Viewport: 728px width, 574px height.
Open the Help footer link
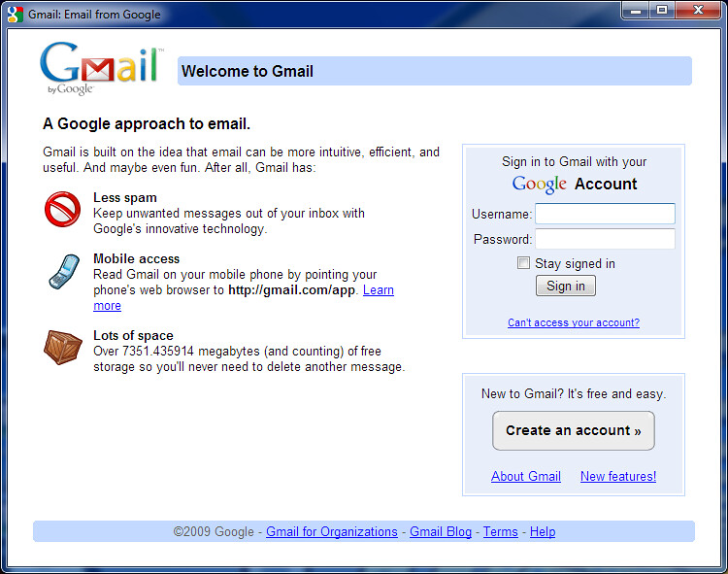click(543, 531)
